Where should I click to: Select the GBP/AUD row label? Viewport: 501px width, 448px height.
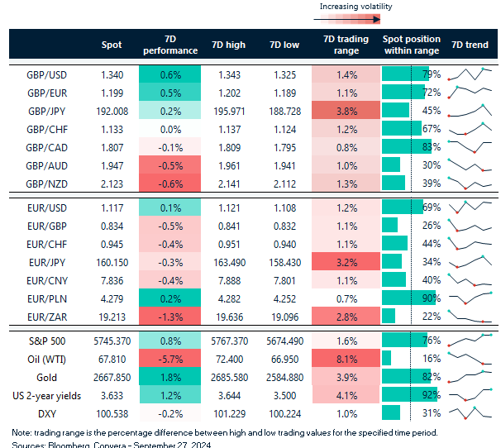point(46,166)
